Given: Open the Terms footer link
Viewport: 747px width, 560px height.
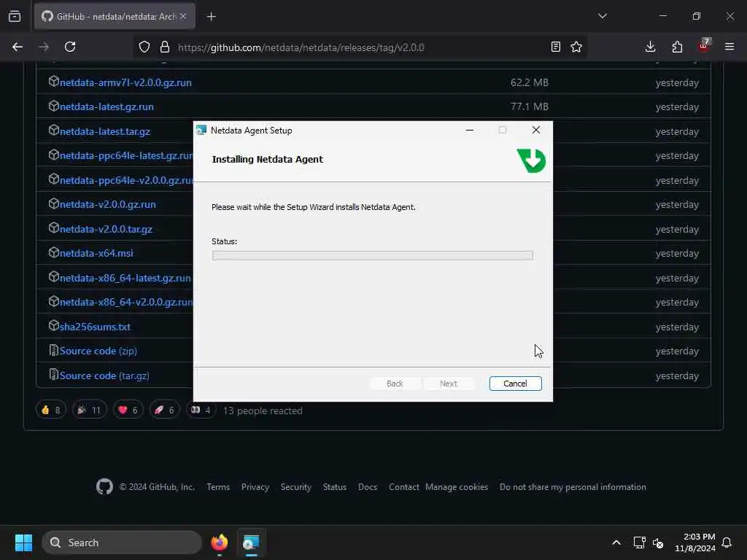Looking at the screenshot, I should (218, 487).
